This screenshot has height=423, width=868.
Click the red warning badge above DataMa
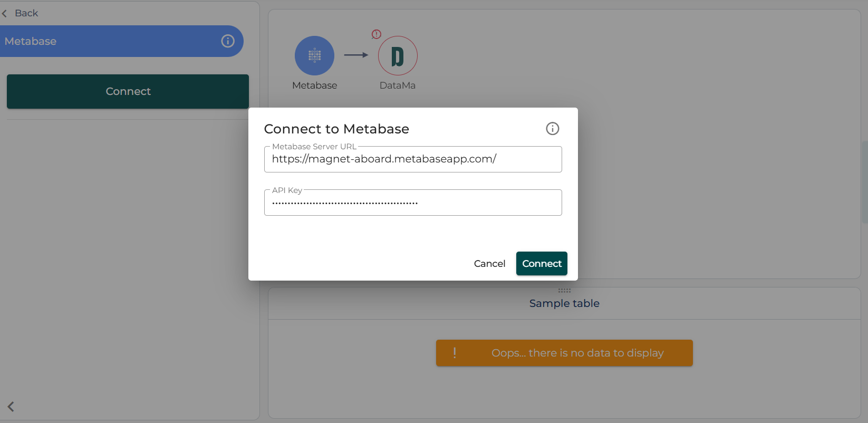tap(376, 34)
